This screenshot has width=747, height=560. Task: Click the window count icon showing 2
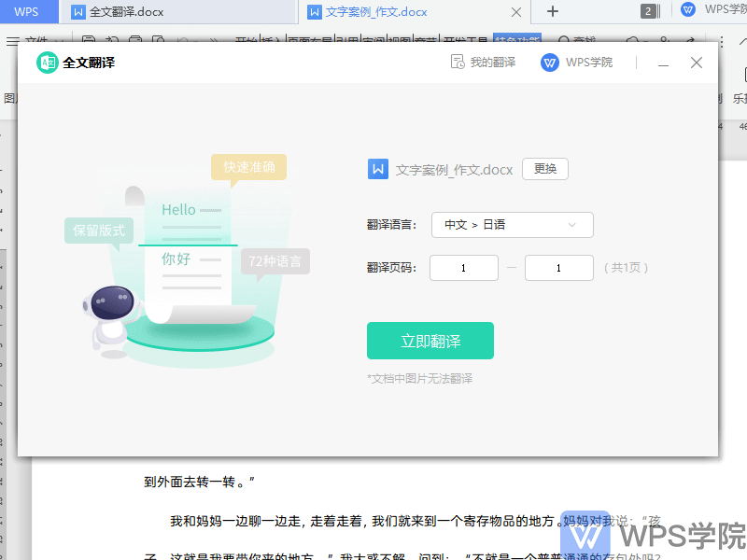tap(650, 11)
